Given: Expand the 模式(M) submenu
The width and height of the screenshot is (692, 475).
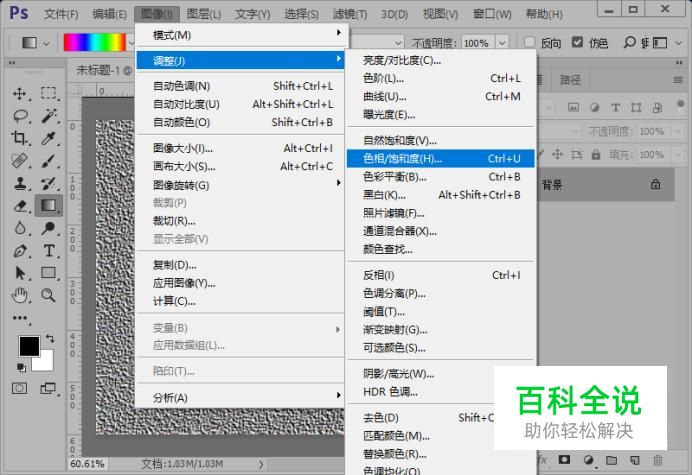Looking at the screenshot, I should click(241, 35).
